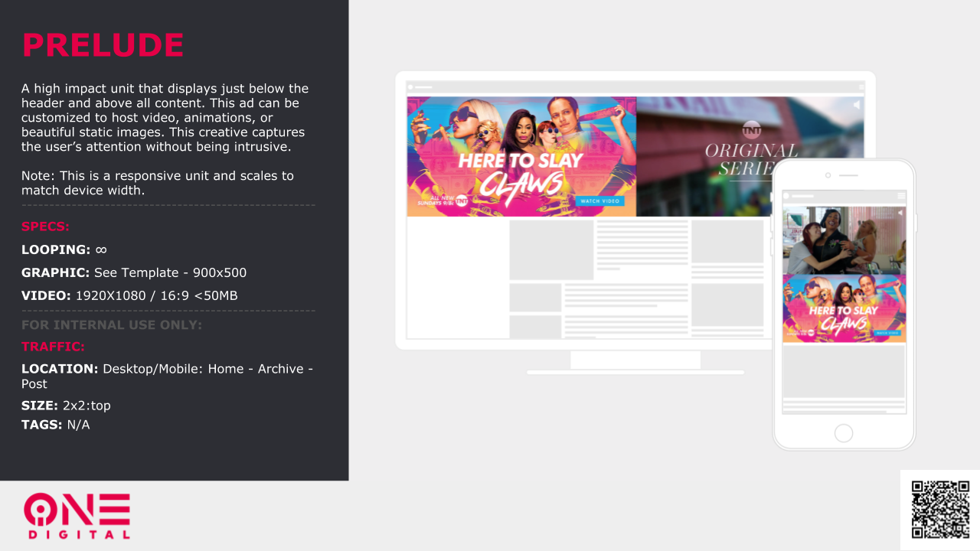Click the video thumbnail in phone mockup
This screenshot has height=551, width=980.
[844, 240]
